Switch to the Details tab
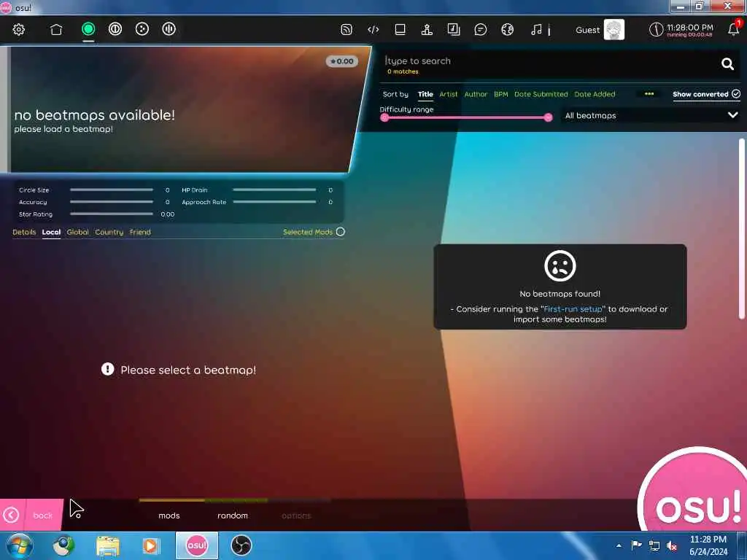747x560 pixels. point(24,232)
